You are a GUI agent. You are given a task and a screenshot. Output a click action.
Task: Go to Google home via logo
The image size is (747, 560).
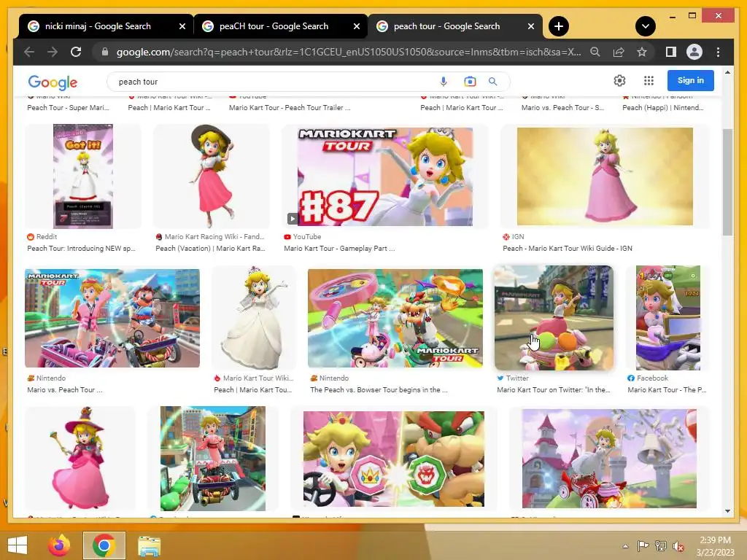[x=53, y=82]
